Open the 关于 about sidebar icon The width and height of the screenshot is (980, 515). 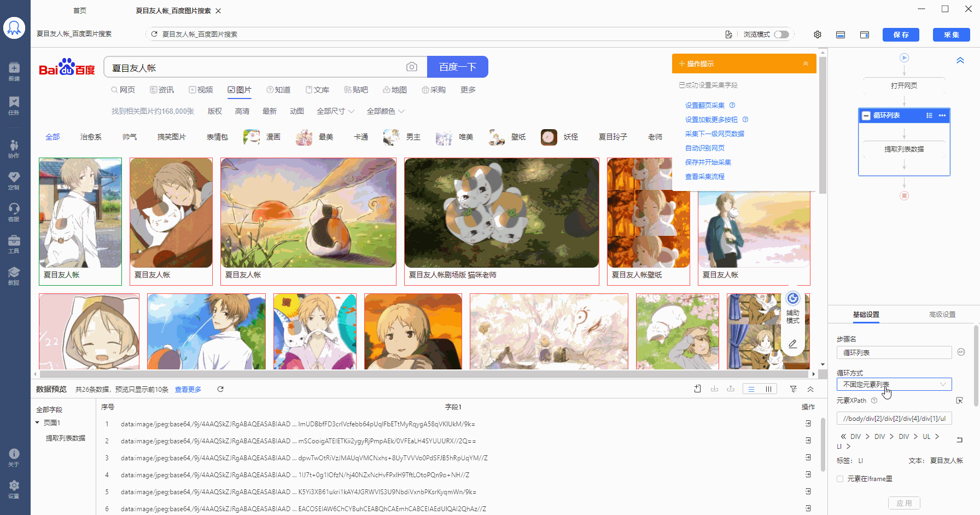pyautogui.click(x=14, y=458)
